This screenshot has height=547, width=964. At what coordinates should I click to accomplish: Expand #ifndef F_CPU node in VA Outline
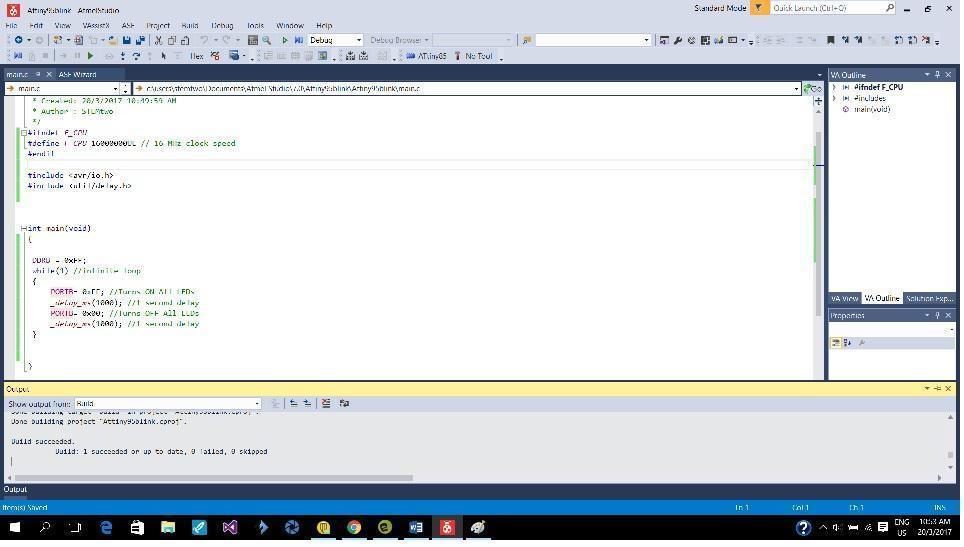[834, 87]
